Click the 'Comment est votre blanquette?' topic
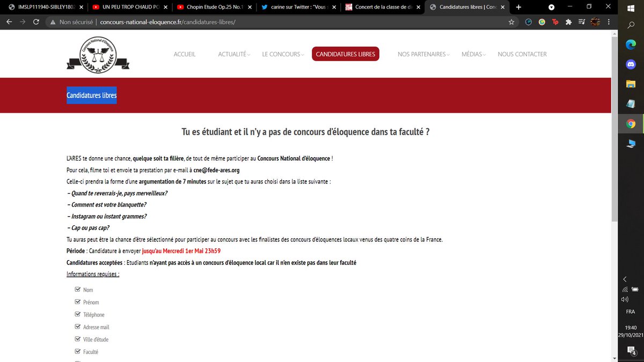The image size is (644, 362). click(107, 205)
